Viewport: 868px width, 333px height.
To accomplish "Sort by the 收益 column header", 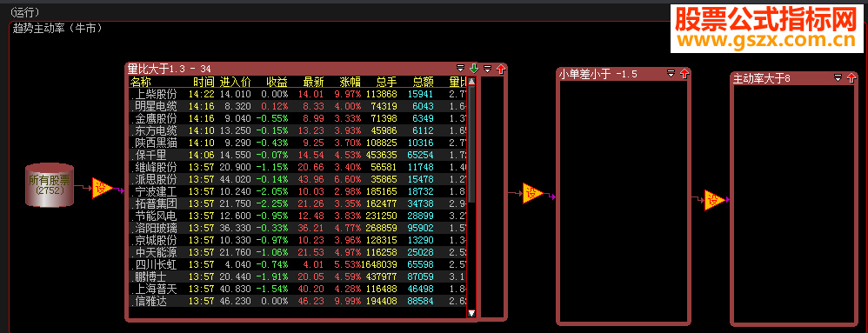I will click(x=277, y=82).
